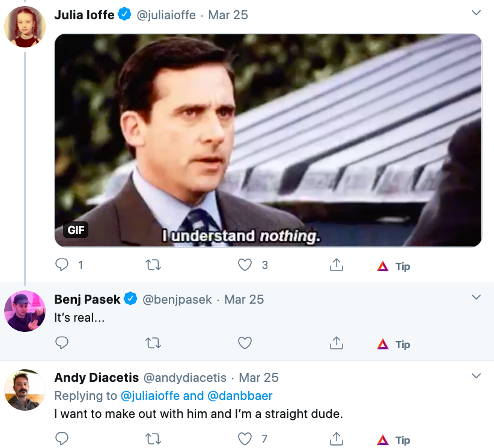Open @juliaioffe mention link in reply
This screenshot has width=494, height=448.
(150, 396)
